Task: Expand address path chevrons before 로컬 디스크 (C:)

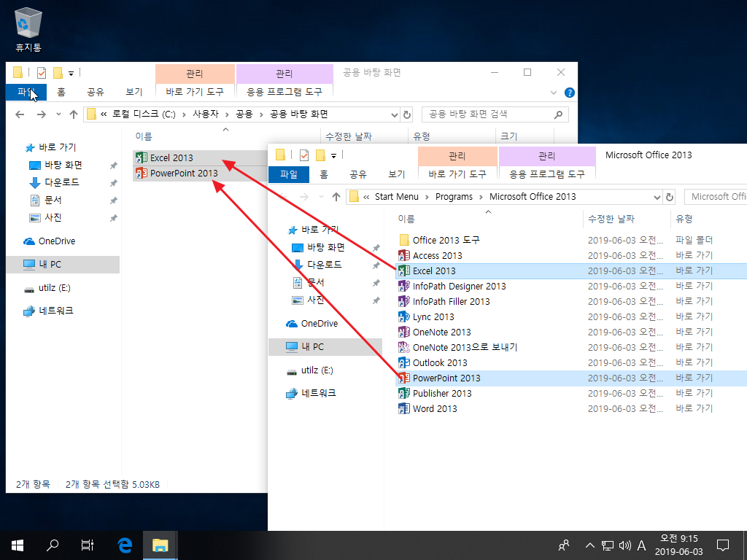Action: [x=104, y=114]
